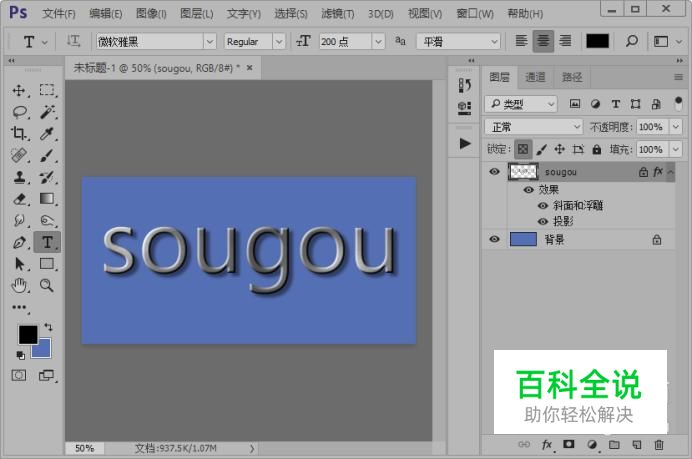The height and width of the screenshot is (459, 692).
Task: Select the History Brush tool
Action: click(x=47, y=177)
